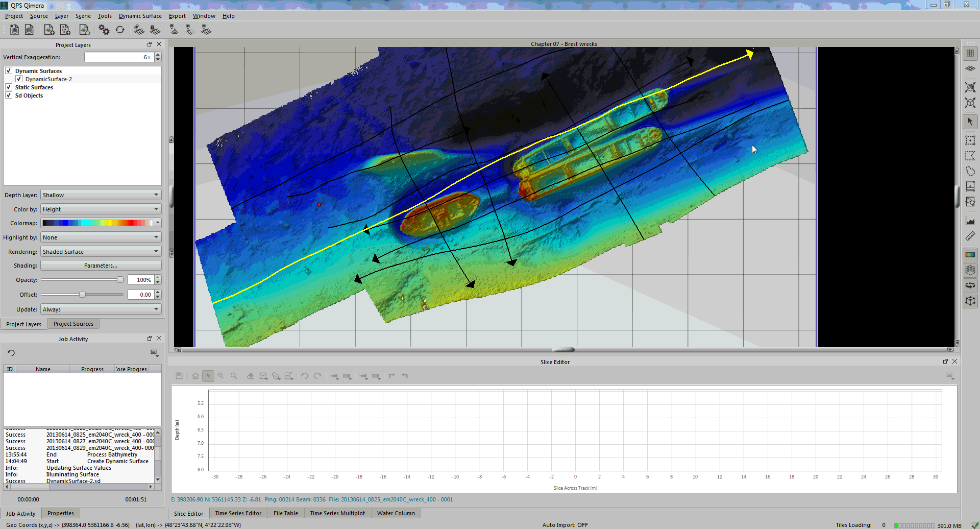Click the shading Parameters... button
980x529 pixels.
[x=101, y=266]
